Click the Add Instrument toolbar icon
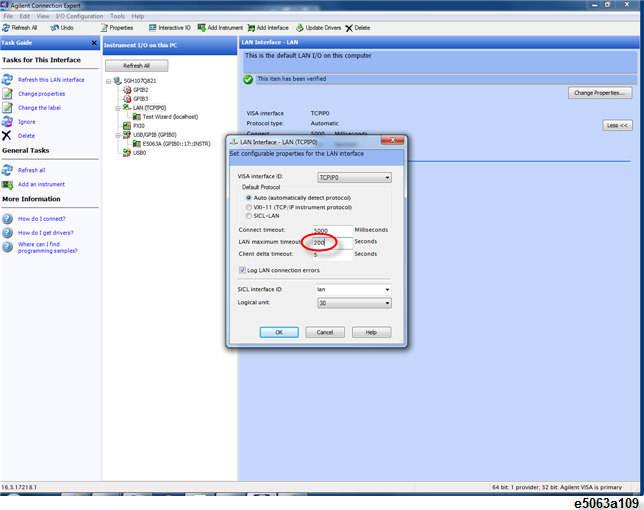This screenshot has width=644, height=510. coord(202,28)
